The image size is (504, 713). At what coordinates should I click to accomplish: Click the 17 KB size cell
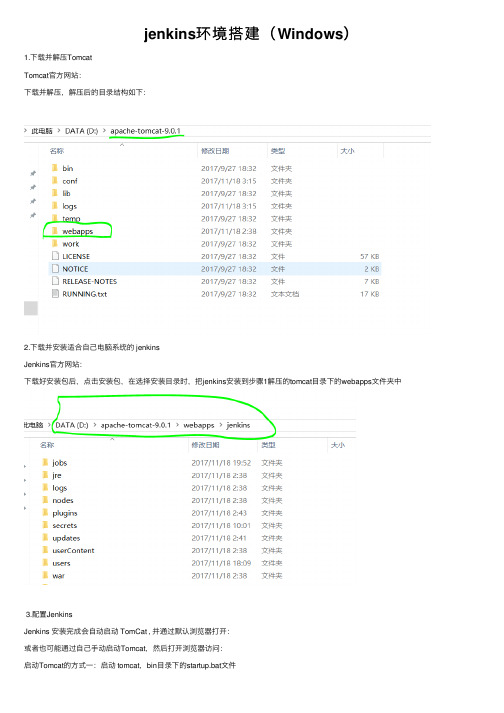(x=369, y=294)
